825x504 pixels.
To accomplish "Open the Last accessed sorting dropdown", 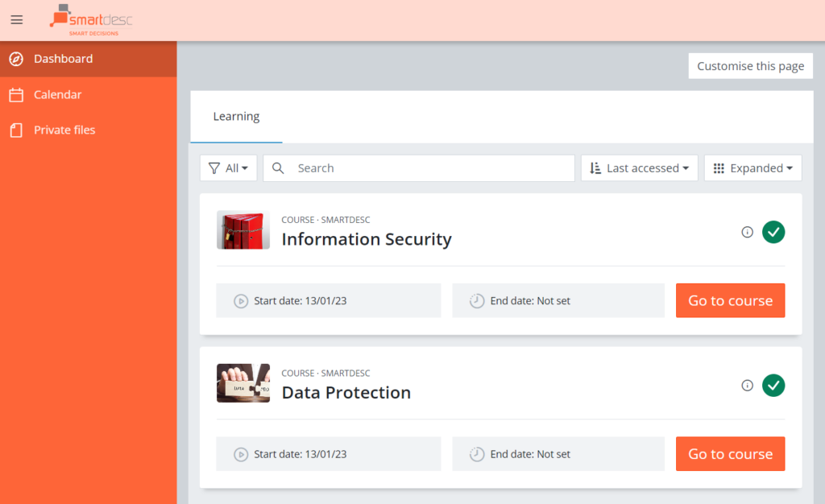I will coord(639,167).
